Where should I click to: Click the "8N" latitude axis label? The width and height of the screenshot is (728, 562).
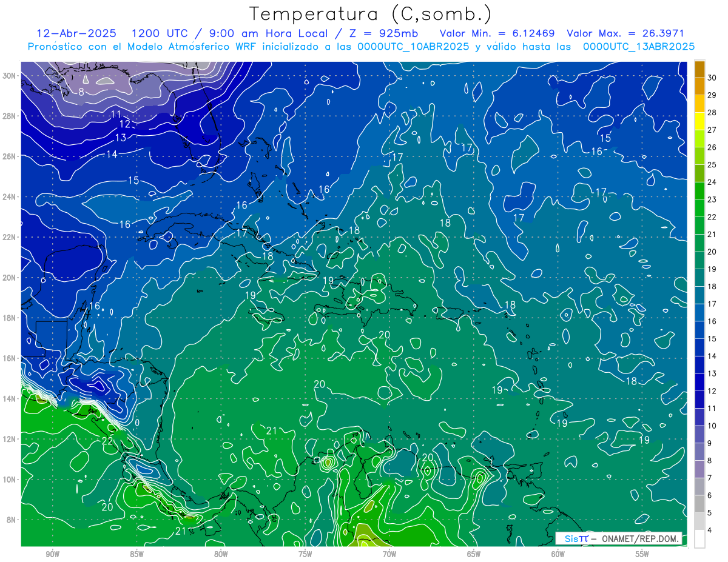(11, 520)
